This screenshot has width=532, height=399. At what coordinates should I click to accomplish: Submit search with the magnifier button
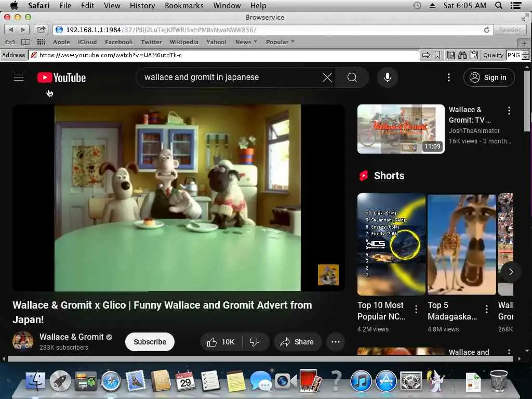click(x=352, y=77)
